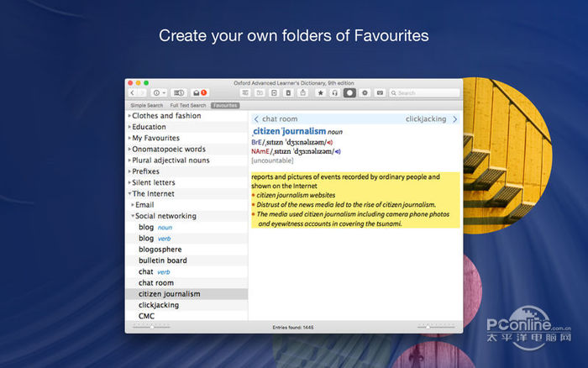Play the BrE pronunciation speaker

click(329, 142)
